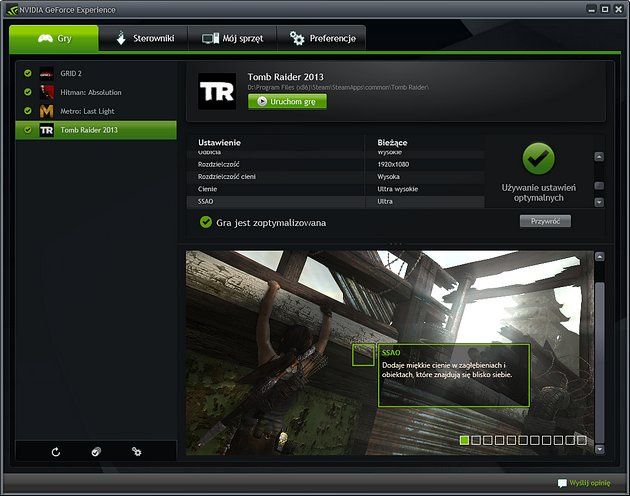This screenshot has width=630, height=496.
Task: Click the Tomb Raider gameplay screenshot preview
Action: pos(389,353)
